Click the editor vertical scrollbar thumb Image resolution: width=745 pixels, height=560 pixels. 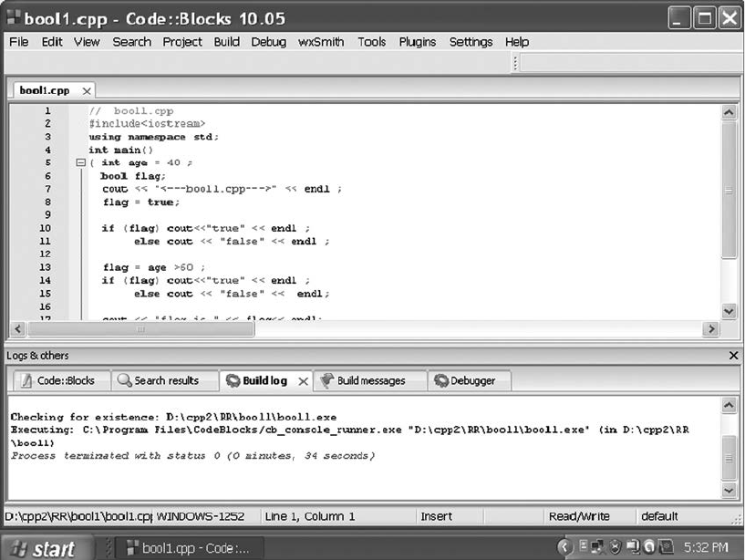(x=729, y=190)
